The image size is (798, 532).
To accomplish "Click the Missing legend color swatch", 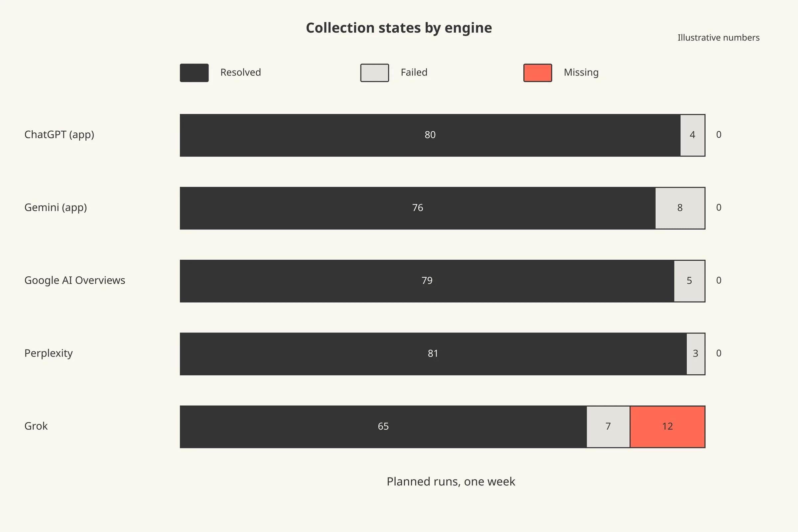I will [538, 72].
